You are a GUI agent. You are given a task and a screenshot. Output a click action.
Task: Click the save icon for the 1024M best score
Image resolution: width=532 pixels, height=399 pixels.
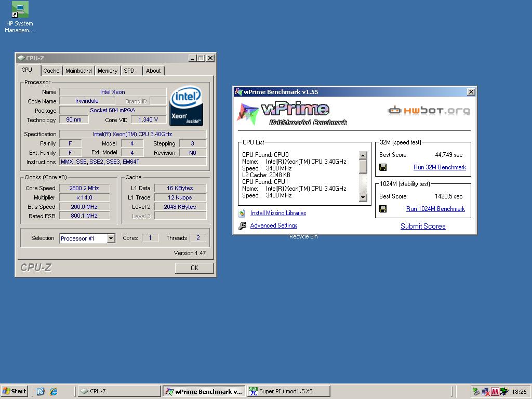pos(383,209)
